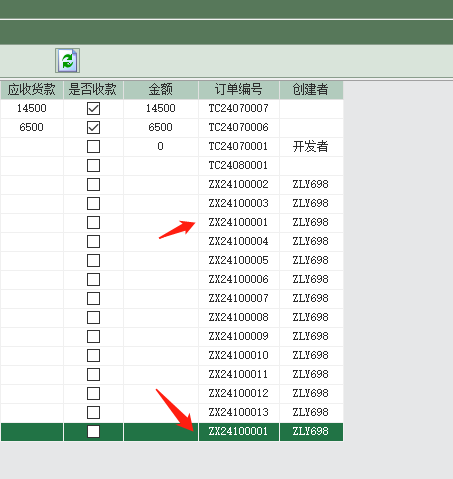
Task: Tick the checkbox in the highlighted bottom row
Action: coord(93,431)
